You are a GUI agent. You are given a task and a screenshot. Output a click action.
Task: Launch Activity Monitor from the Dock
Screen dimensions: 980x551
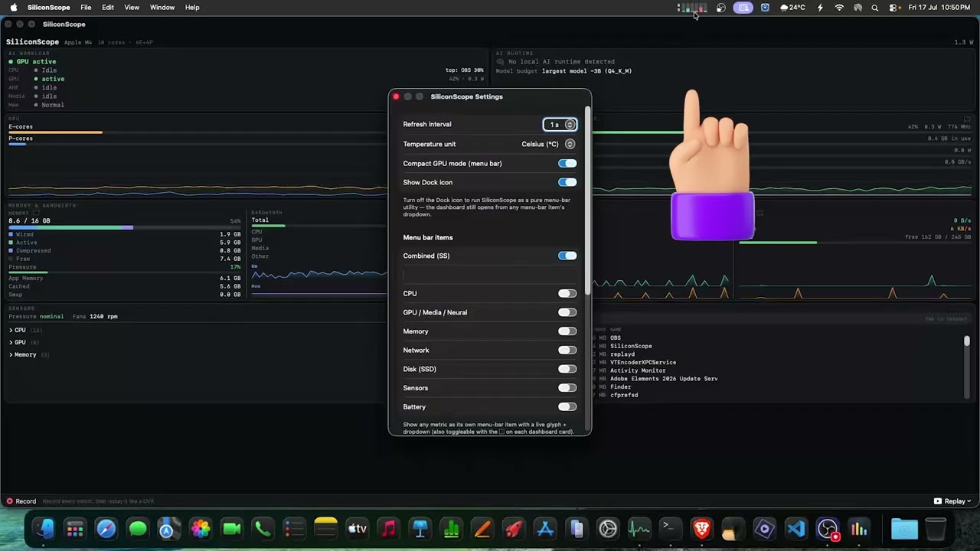tap(639, 529)
